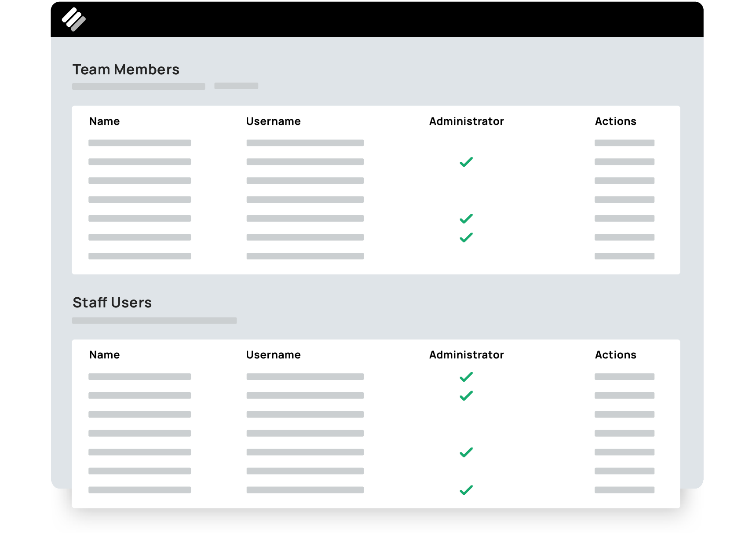Select the first Name placeholder row under Team Members

pyautogui.click(x=139, y=143)
